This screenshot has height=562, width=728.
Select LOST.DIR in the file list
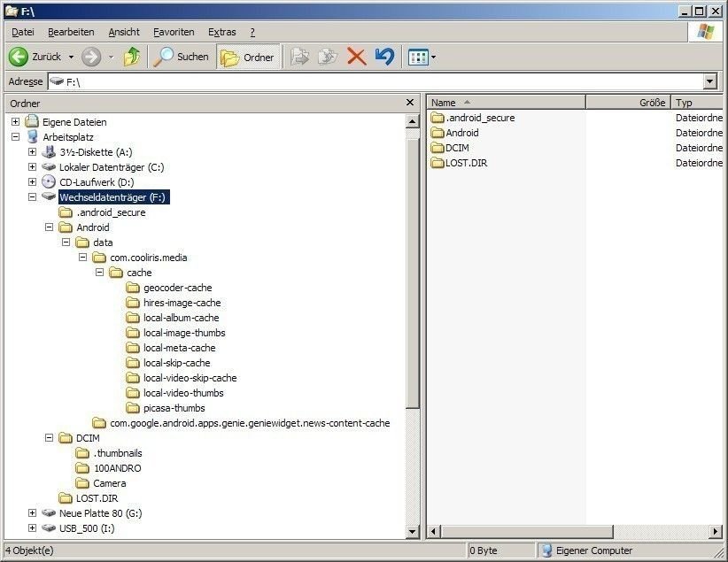coord(459,163)
